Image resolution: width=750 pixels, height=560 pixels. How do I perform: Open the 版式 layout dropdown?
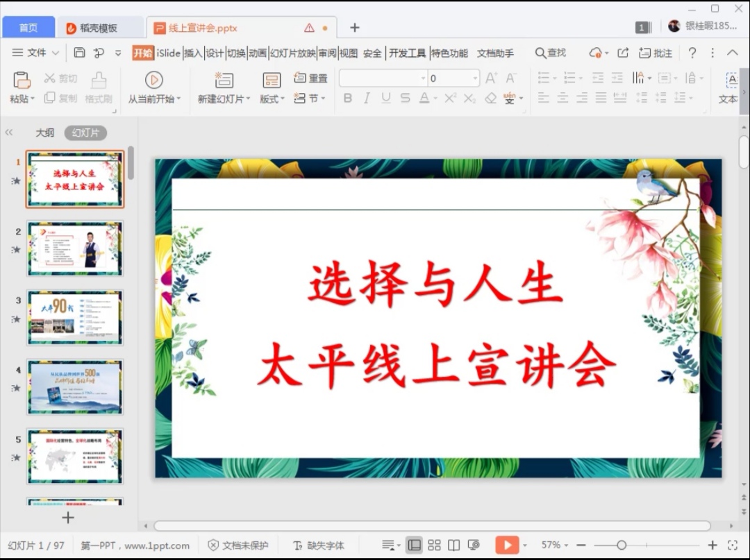click(272, 99)
